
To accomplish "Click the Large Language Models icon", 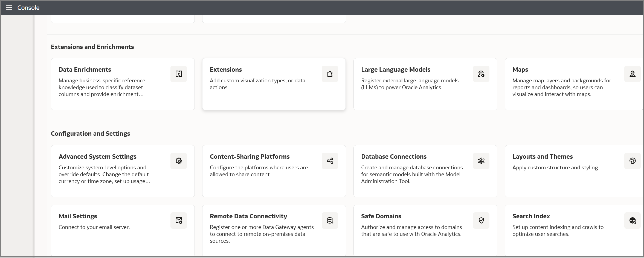I will [481, 74].
